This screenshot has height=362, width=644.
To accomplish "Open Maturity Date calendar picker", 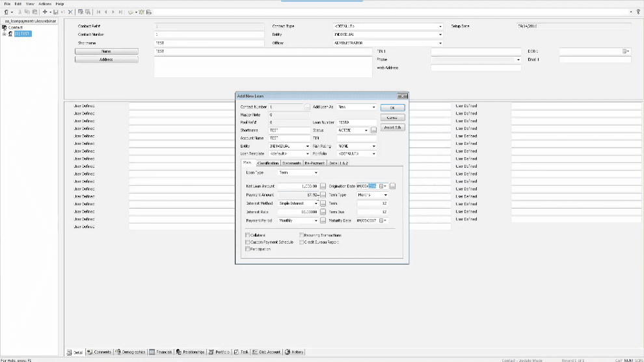I will point(382,220).
